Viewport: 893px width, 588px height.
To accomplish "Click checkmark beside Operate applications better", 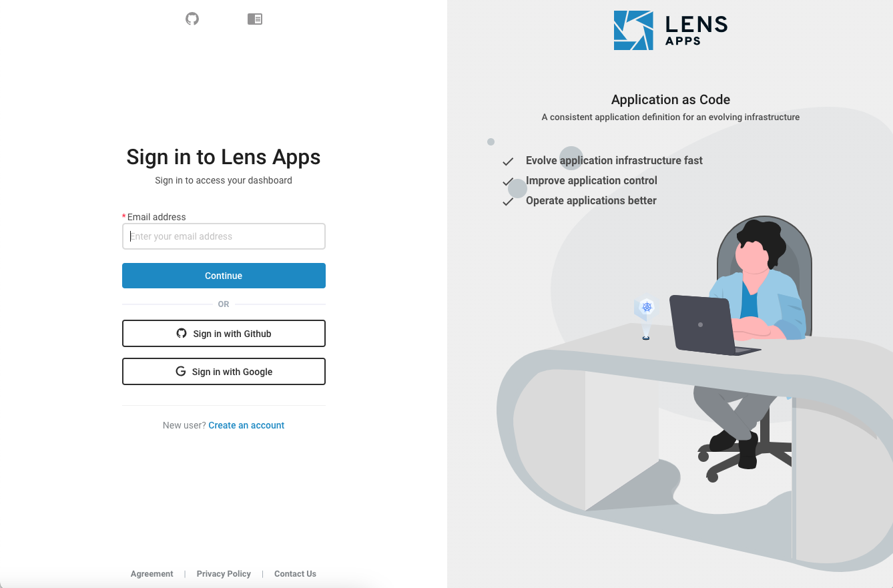I will [508, 201].
